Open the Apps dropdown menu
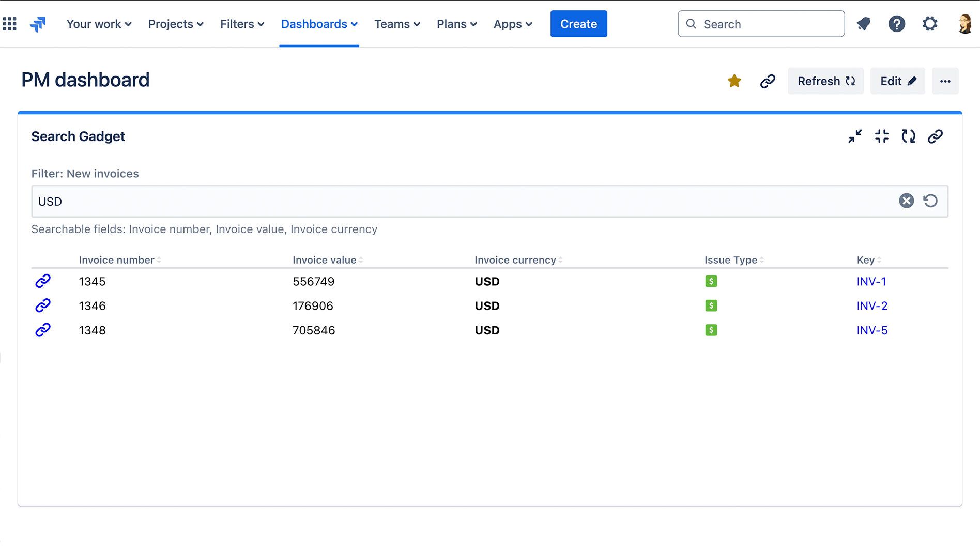This screenshot has height=551, width=980. (x=512, y=24)
